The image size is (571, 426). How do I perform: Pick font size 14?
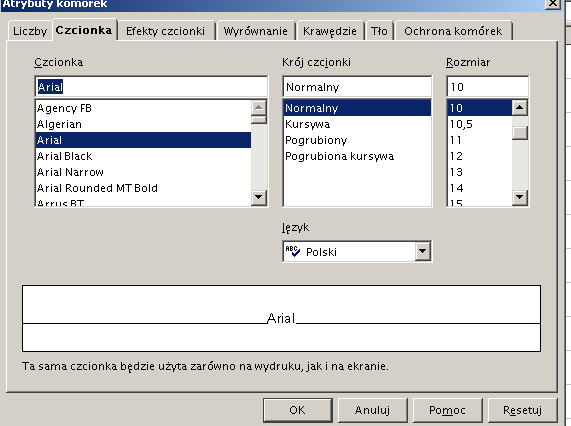pyautogui.click(x=480, y=188)
